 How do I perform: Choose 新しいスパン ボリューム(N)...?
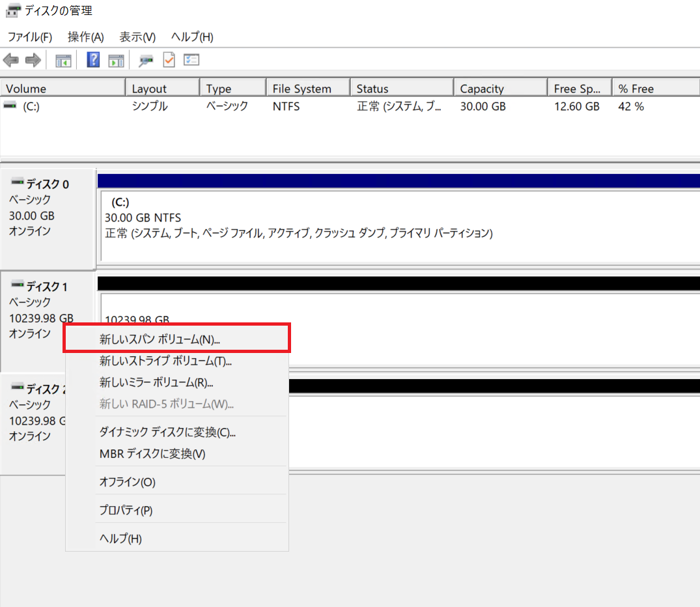pos(176,339)
